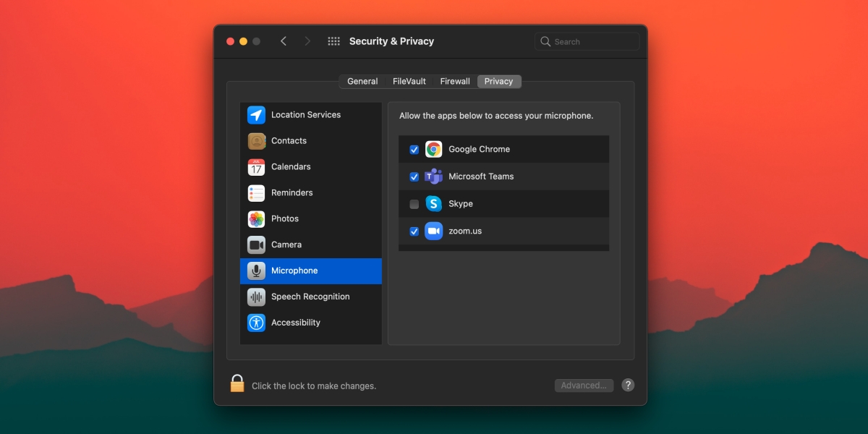
Task: Enable Skype microphone access checkbox
Action: point(414,204)
